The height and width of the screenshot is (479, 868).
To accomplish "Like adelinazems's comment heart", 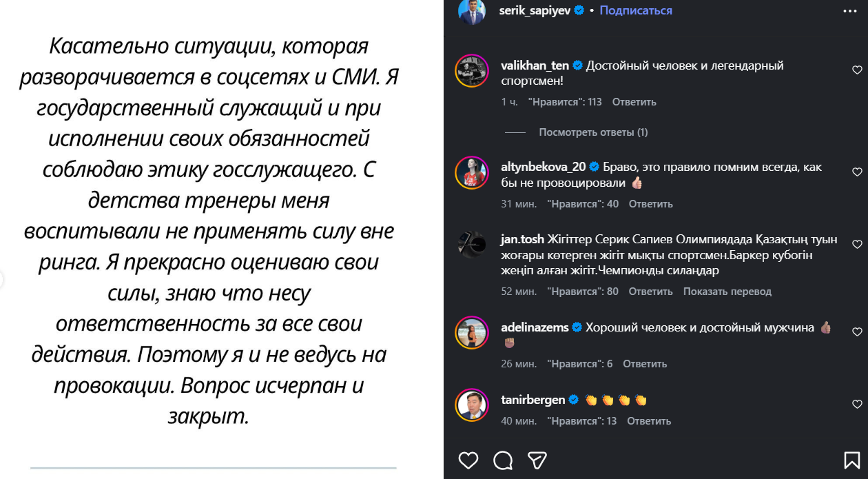I will (x=857, y=332).
